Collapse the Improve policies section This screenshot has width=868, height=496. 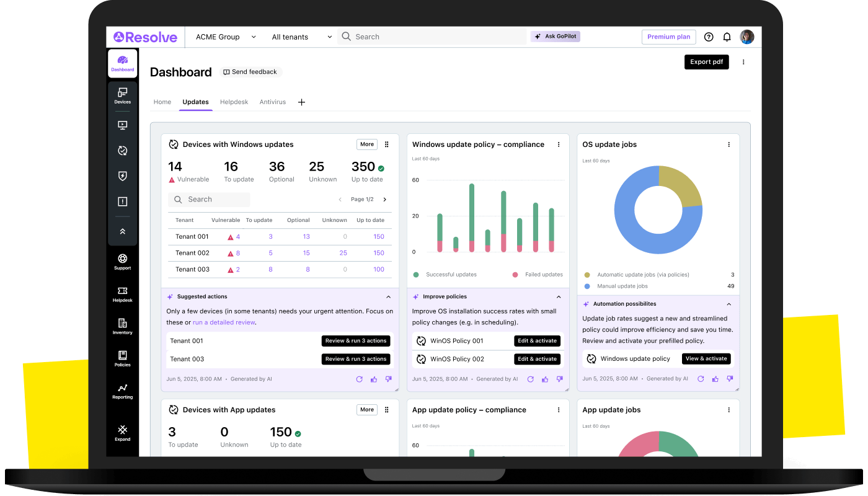coord(559,297)
